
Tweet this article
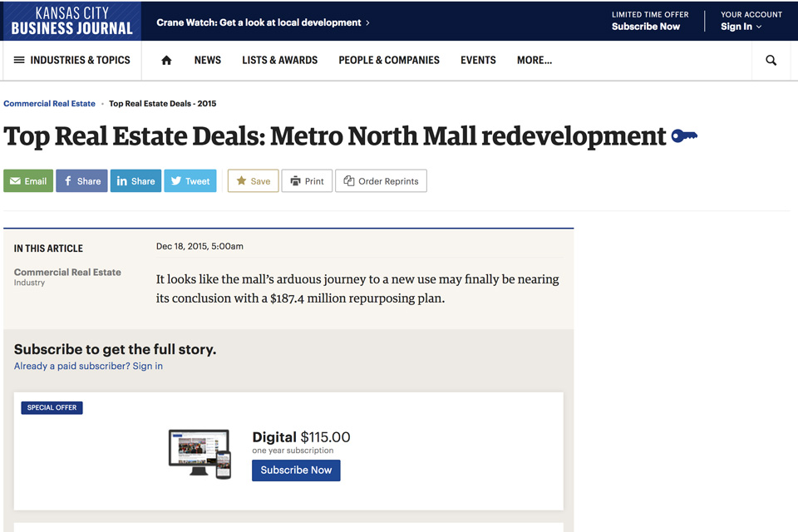190,180
